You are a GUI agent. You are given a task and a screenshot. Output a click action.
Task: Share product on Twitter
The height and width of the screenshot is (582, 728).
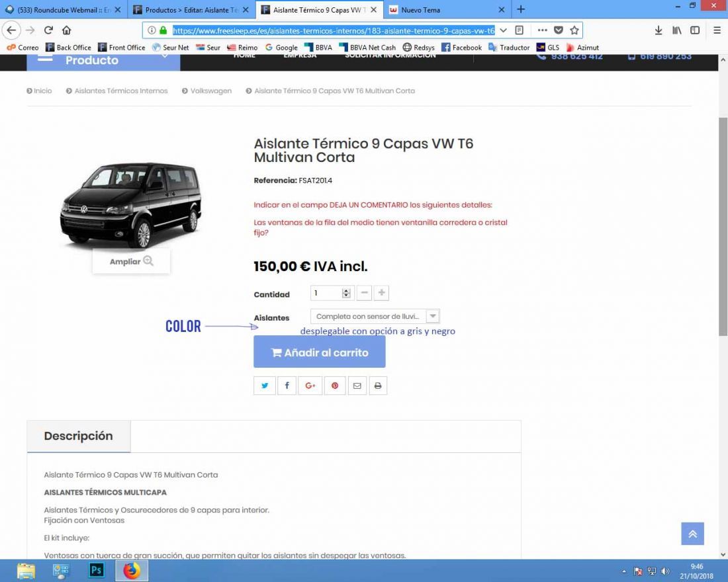click(x=265, y=386)
